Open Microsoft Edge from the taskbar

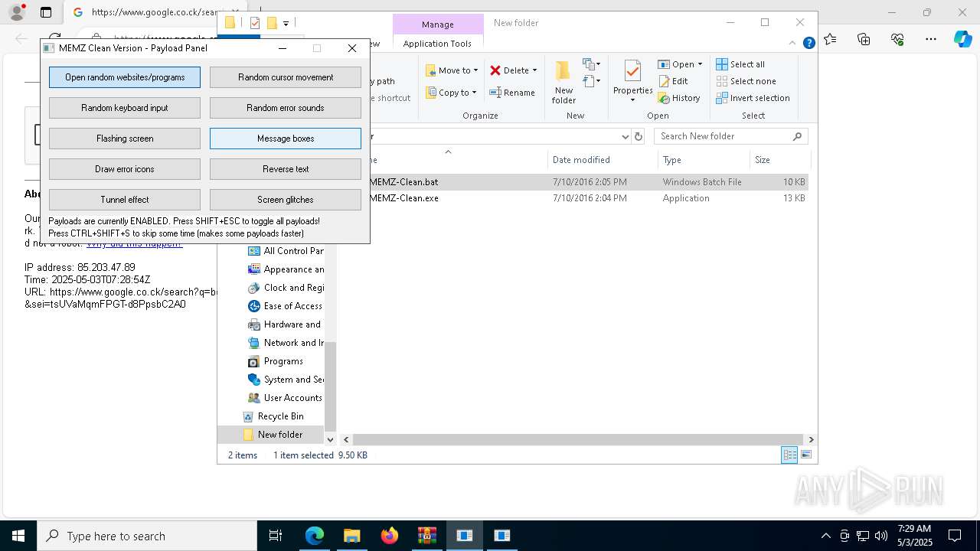tap(315, 536)
